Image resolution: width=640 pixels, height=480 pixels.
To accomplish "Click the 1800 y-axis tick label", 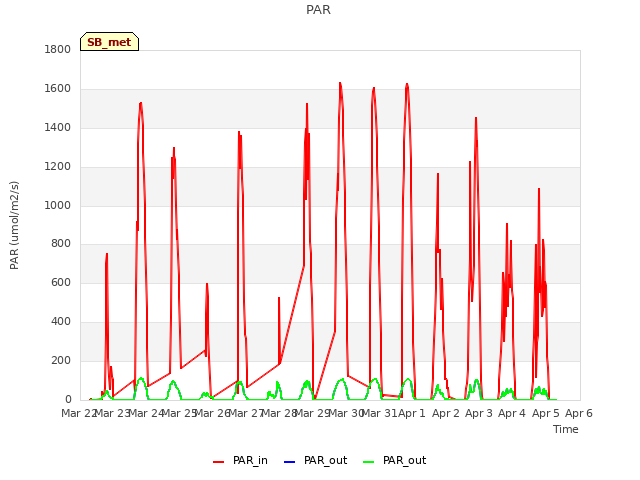I will click(58, 49).
